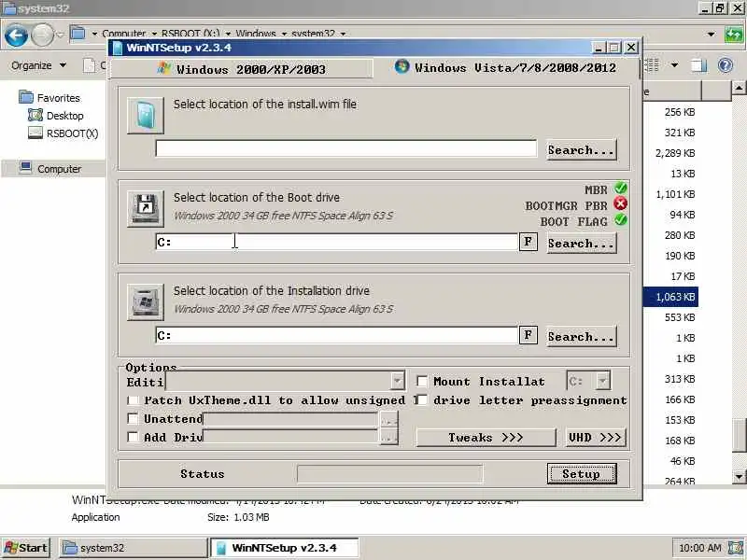The height and width of the screenshot is (560, 747).
Task: Click the green BOOT FLAG status checkmark
Action: (620, 220)
